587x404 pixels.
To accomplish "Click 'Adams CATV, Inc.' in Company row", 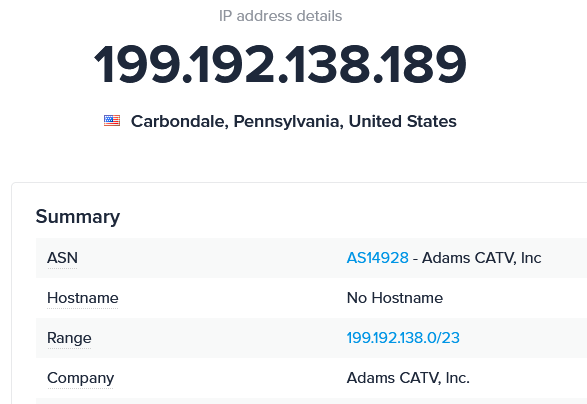I will point(408,378).
